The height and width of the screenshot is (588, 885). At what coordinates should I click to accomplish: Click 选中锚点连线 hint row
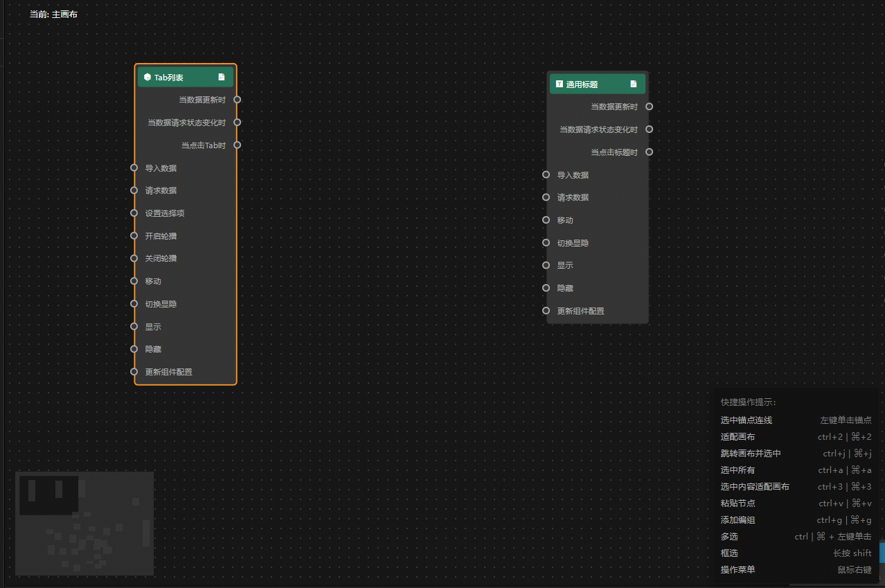pos(796,420)
